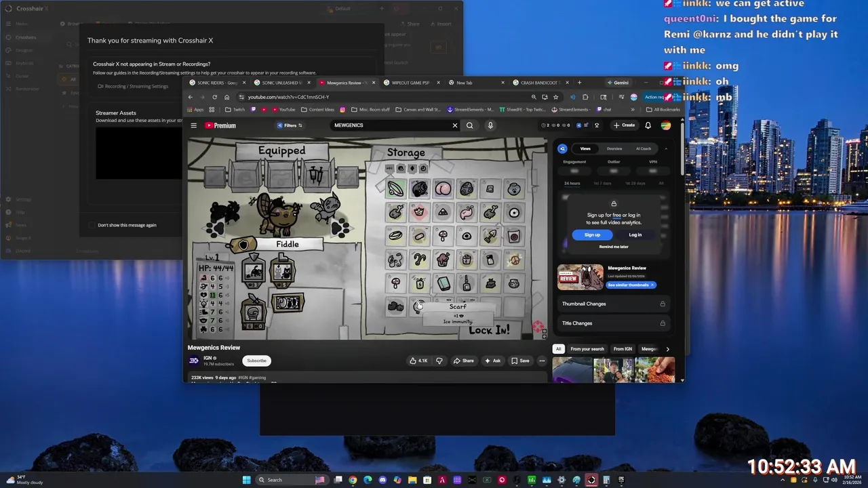
Task: Open the weather widget on taskbar
Action: (x=25, y=480)
